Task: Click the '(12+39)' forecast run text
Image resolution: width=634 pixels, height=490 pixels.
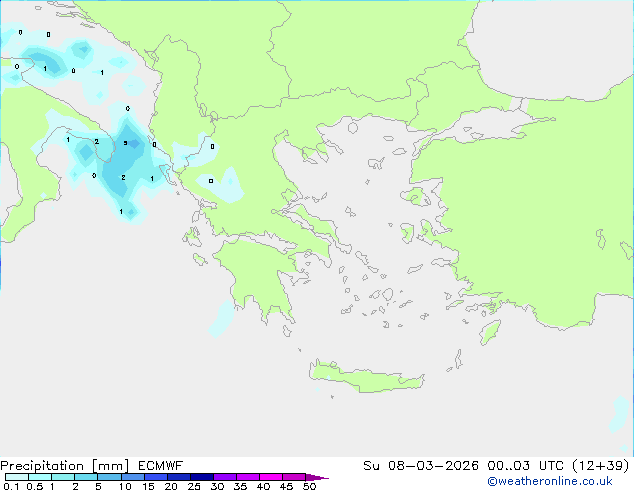Action: coord(601,466)
